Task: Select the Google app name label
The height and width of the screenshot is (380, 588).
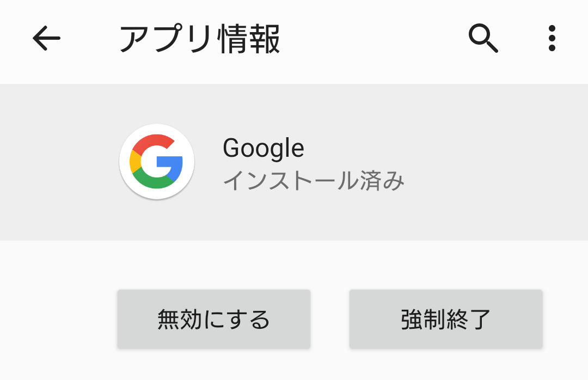Action: pos(264,148)
